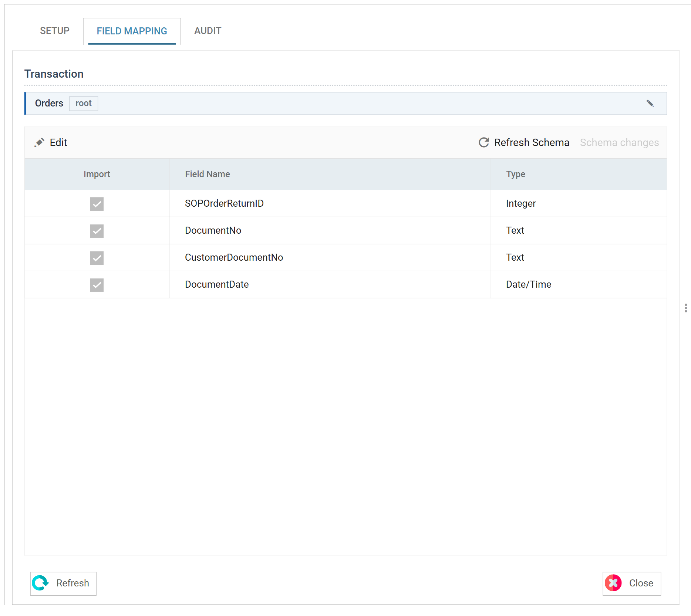
Task: Select the DocumentNo field name cell
Action: click(330, 230)
